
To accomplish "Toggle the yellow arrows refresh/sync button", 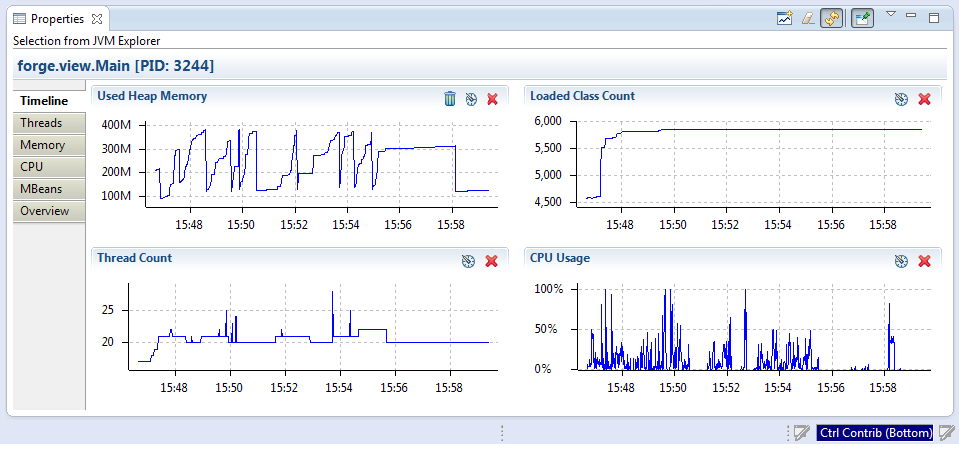I will tap(831, 18).
